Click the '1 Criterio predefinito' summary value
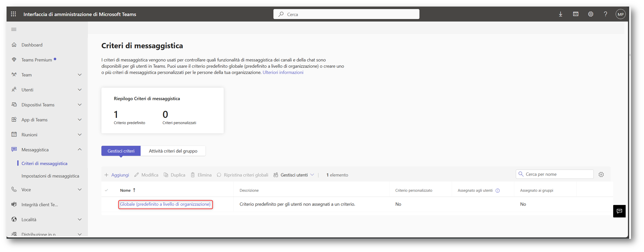Screen dimensions: 644x252 pos(129,117)
